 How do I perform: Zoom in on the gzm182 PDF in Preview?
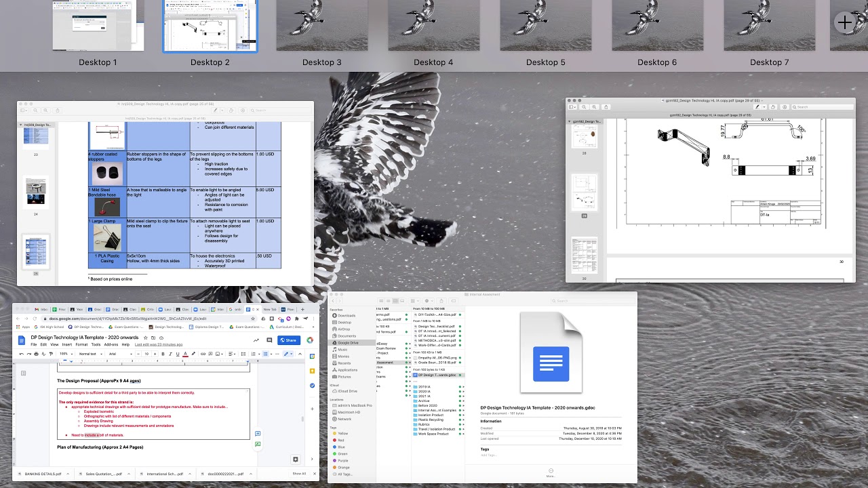(x=594, y=107)
